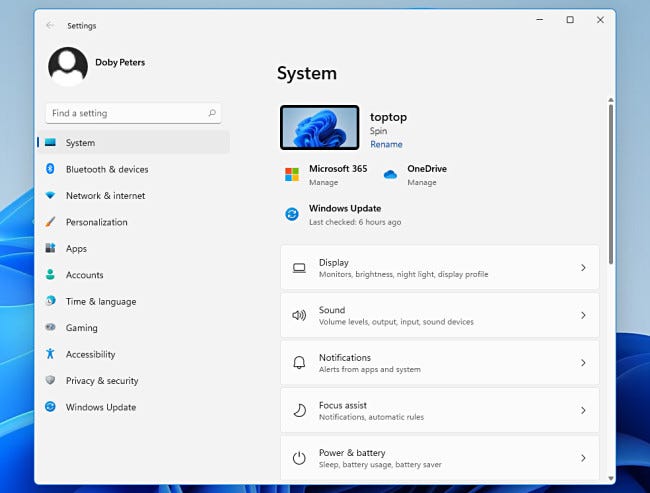Select the Personalization paintbrush icon
This screenshot has width=650, height=493.
[x=50, y=222]
